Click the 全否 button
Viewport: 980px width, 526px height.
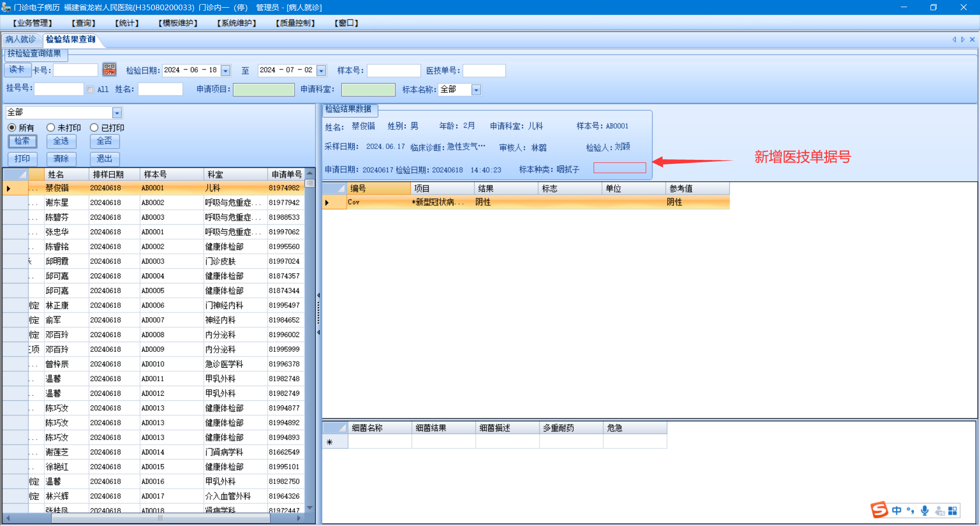(x=105, y=141)
